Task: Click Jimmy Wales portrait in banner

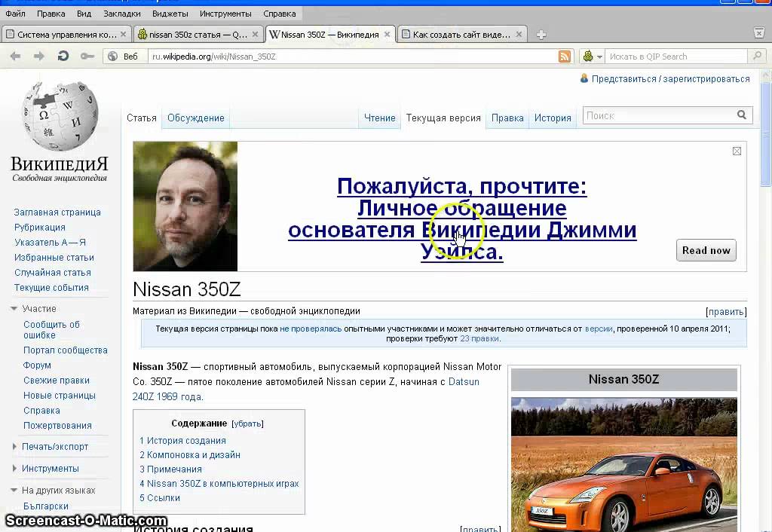Action: pyautogui.click(x=185, y=206)
